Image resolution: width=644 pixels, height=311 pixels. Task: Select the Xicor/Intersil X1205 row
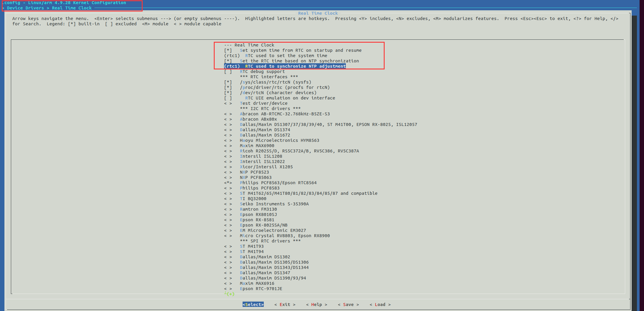(x=258, y=167)
